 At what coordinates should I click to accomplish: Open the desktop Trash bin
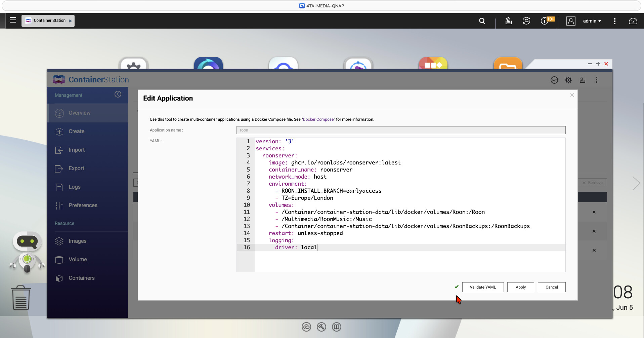(x=21, y=298)
